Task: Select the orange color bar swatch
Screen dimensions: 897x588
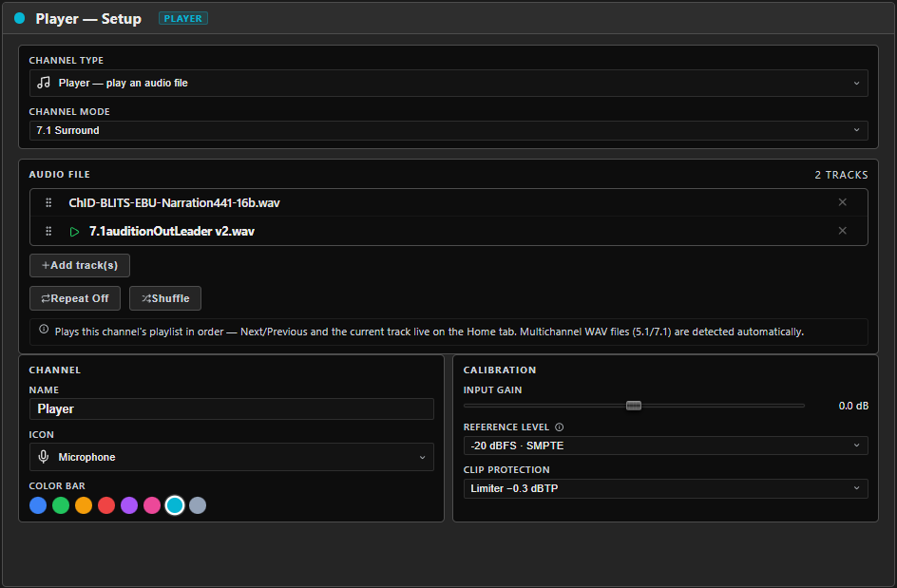Action: [84, 505]
